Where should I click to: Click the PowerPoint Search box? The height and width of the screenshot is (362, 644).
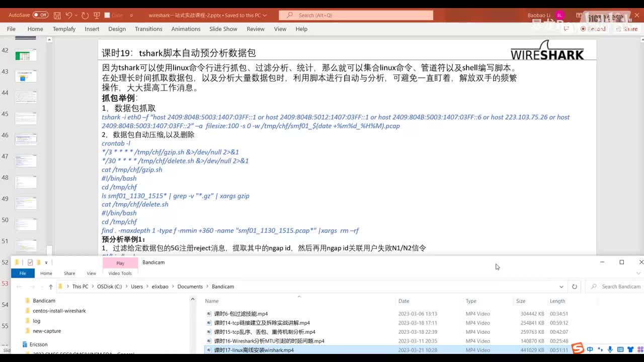pyautogui.click(x=356, y=16)
